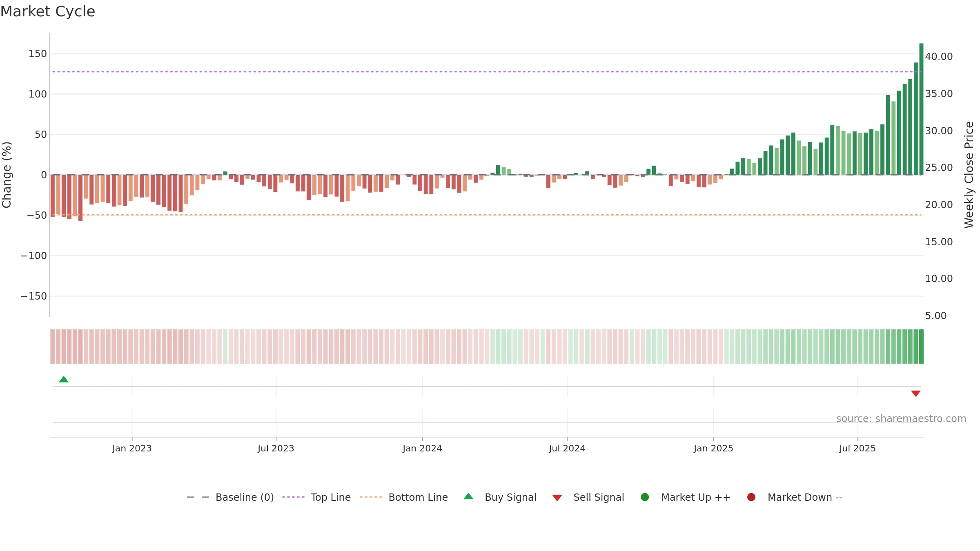Image resolution: width=980 pixels, height=551 pixels.
Task: Toggle Sell Signal legend entry
Action: tap(588, 497)
